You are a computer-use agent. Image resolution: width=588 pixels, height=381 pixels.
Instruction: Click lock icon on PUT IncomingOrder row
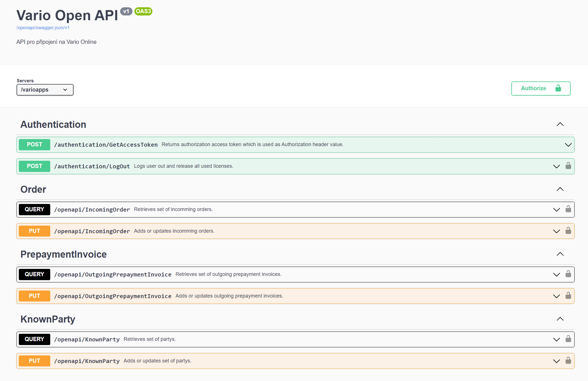pos(568,231)
